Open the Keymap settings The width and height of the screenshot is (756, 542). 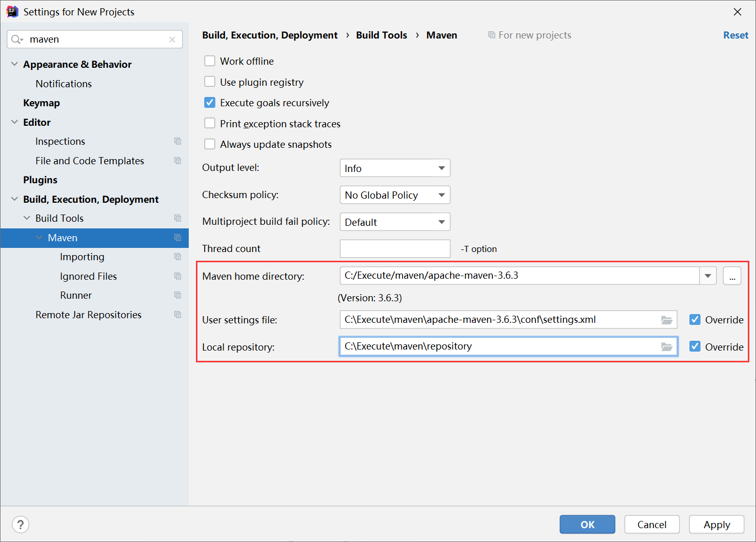42,103
